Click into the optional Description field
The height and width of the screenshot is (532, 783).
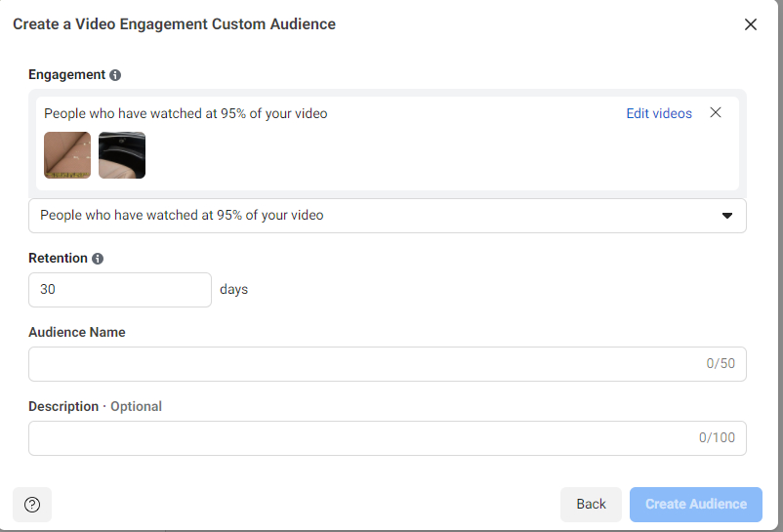[x=361, y=438]
